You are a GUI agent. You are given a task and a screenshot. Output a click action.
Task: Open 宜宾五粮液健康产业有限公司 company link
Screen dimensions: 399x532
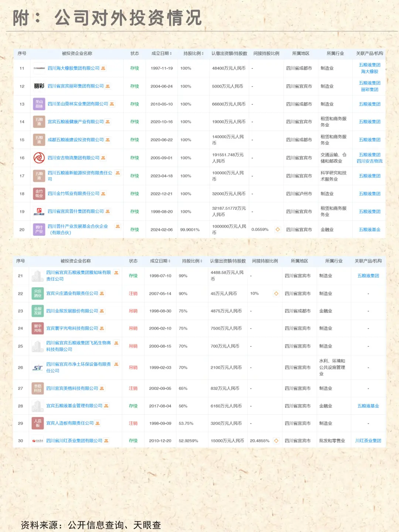(x=76, y=122)
